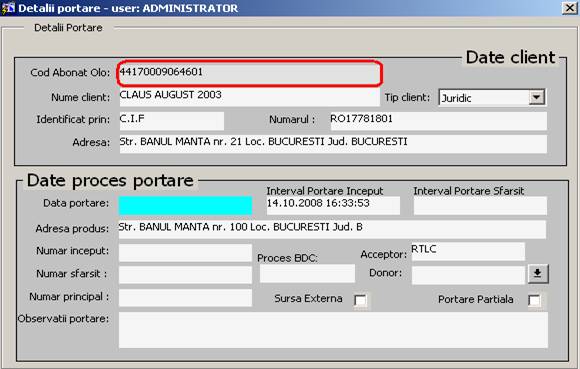The width and height of the screenshot is (580, 369).
Task: Click the Observatii portare text area
Action: click(333, 330)
